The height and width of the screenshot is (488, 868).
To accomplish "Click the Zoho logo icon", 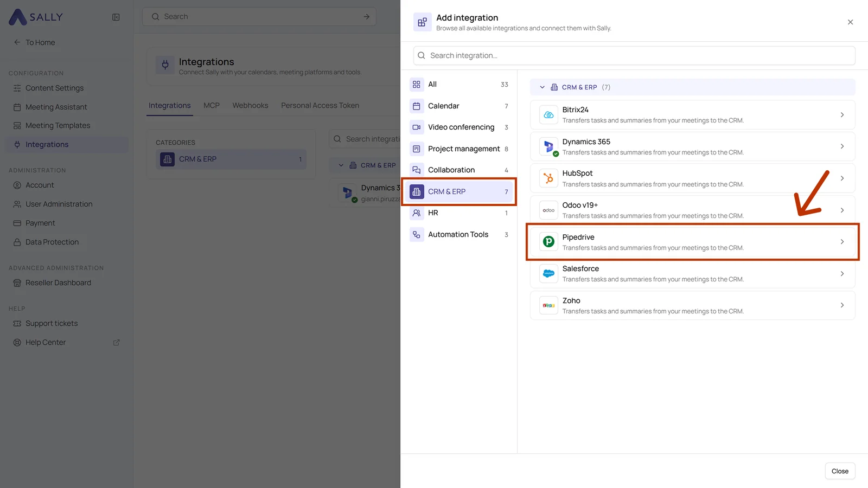I will pyautogui.click(x=548, y=305).
